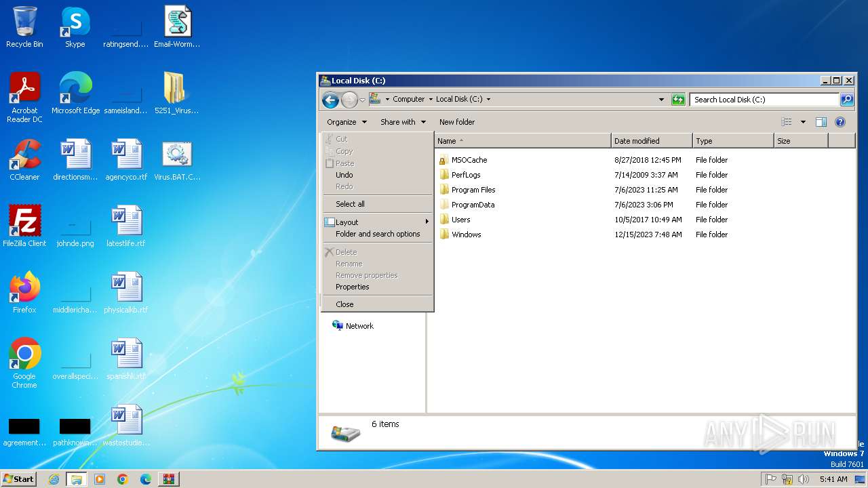The height and width of the screenshot is (488, 868).
Task: Select the Program Files folder
Action: pyautogui.click(x=473, y=190)
